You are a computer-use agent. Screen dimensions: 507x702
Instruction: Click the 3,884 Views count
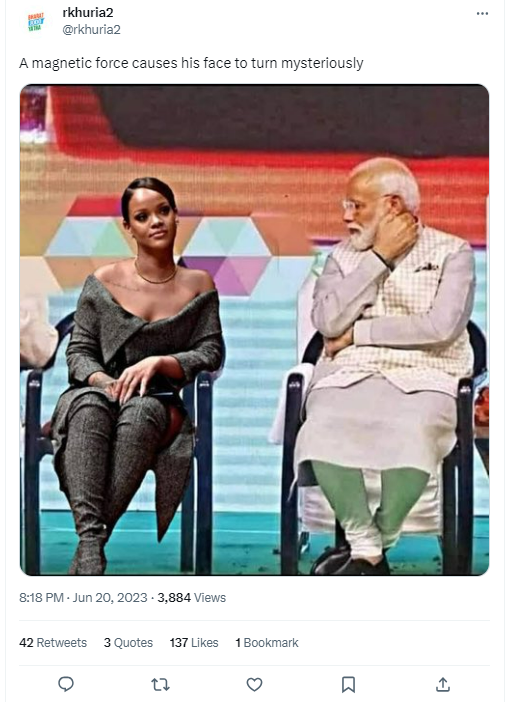click(192, 598)
